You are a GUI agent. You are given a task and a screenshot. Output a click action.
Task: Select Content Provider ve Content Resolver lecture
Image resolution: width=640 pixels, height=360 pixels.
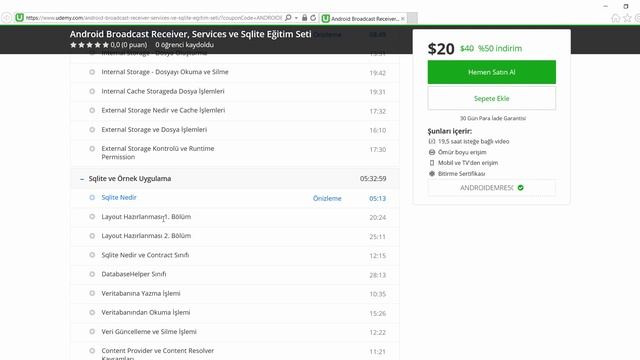click(x=158, y=353)
